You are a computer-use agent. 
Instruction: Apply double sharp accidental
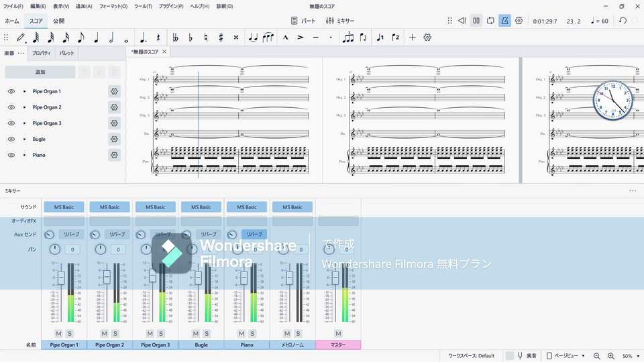coord(236,38)
